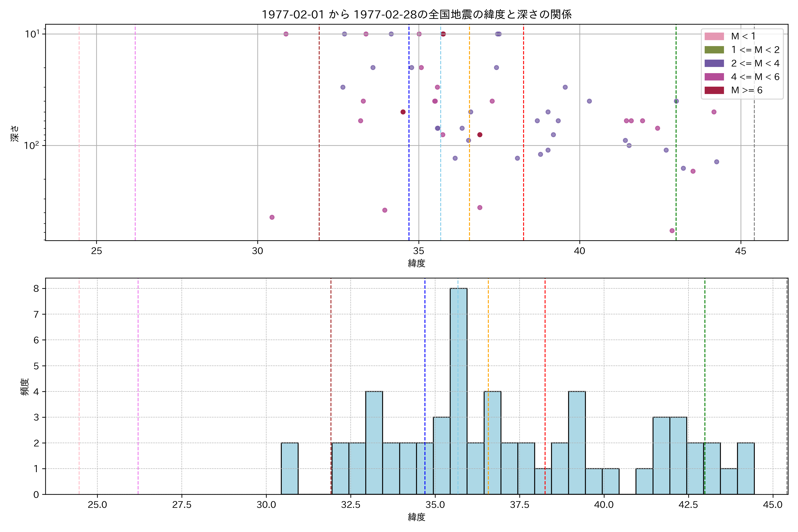
Task: Click the 10² tick label on depth axis
Action: pos(31,145)
